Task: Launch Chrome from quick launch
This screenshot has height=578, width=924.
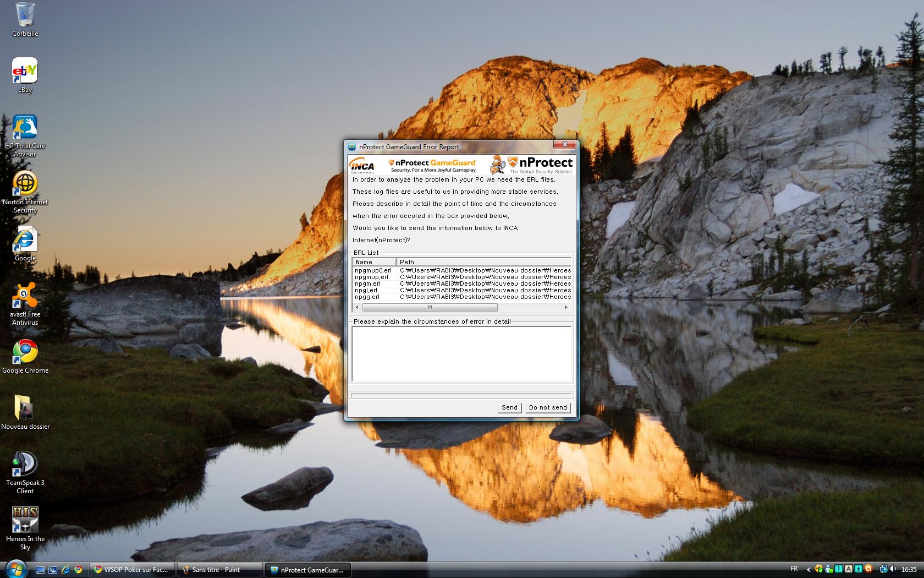Action: click(78, 570)
